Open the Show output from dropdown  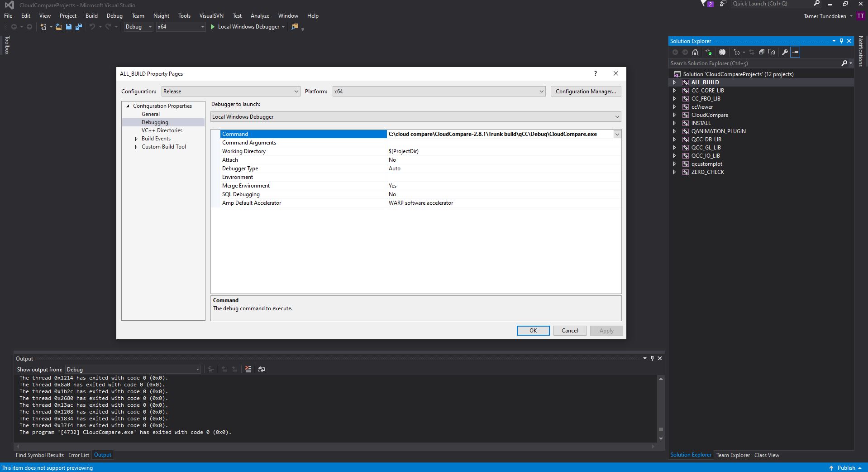[x=133, y=370]
